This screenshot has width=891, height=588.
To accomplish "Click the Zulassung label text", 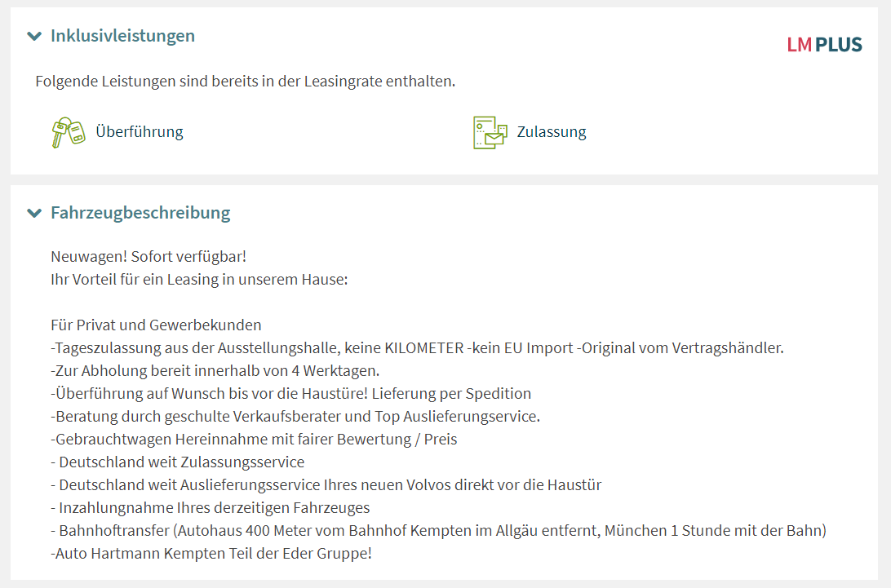I will (x=552, y=132).
